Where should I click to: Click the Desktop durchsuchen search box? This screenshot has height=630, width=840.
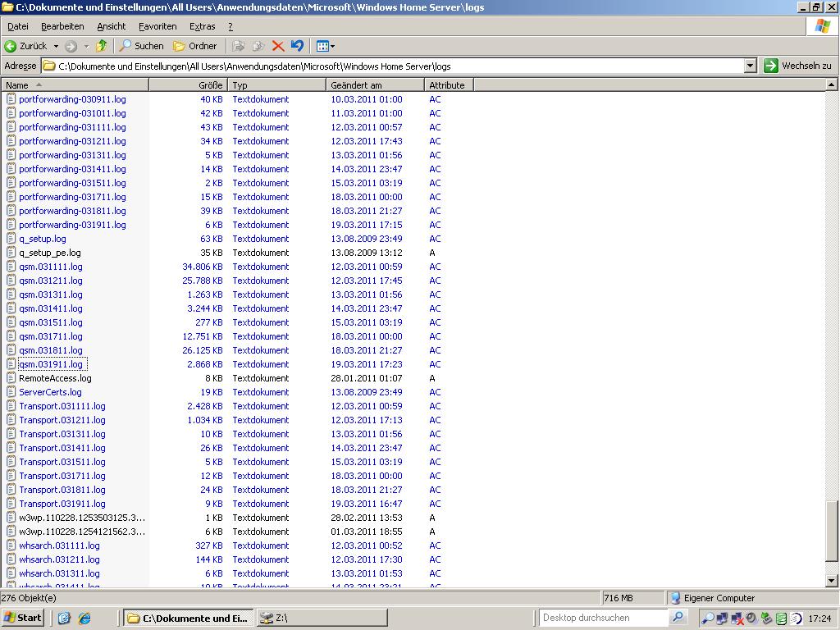[x=603, y=618]
